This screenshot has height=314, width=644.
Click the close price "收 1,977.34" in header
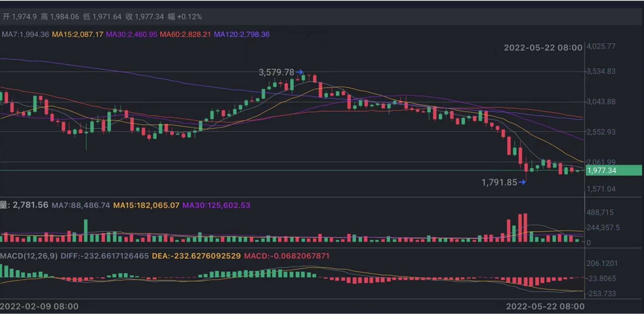pos(145,17)
